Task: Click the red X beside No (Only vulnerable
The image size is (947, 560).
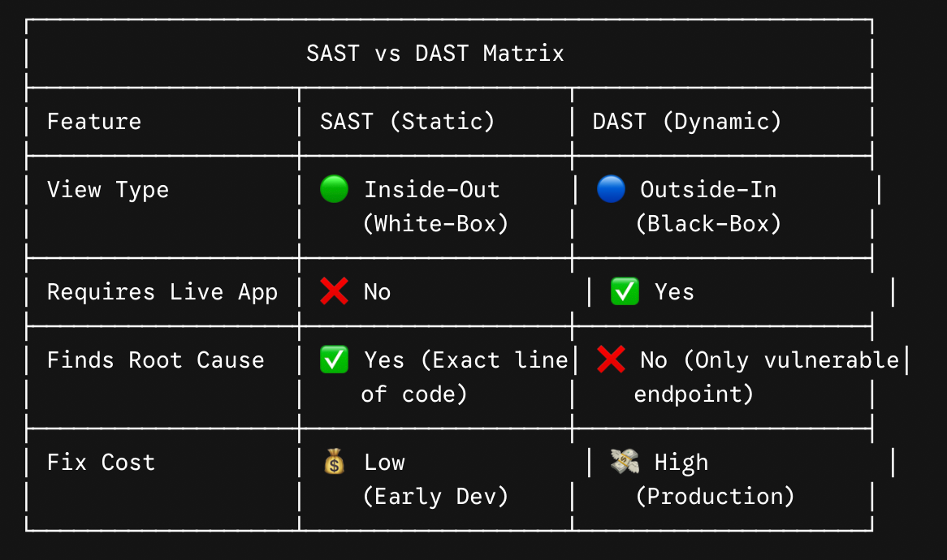Action: pyautogui.click(x=611, y=360)
